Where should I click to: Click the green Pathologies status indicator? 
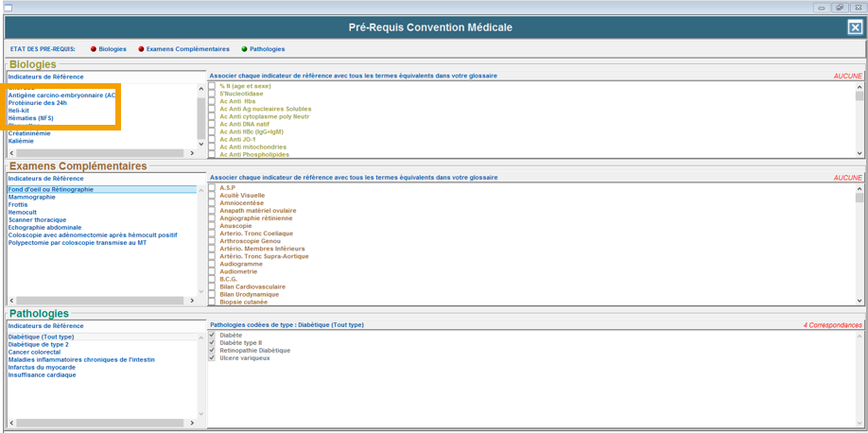click(x=244, y=49)
